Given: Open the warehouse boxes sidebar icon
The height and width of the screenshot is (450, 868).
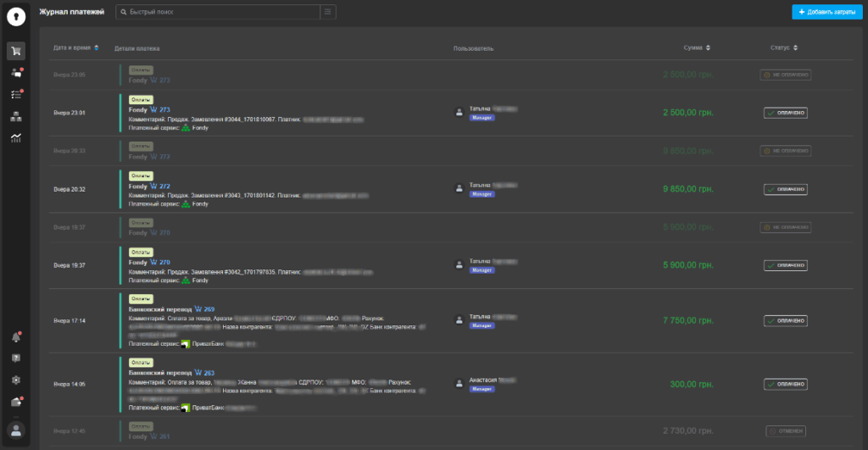Looking at the screenshot, I should 15,117.
